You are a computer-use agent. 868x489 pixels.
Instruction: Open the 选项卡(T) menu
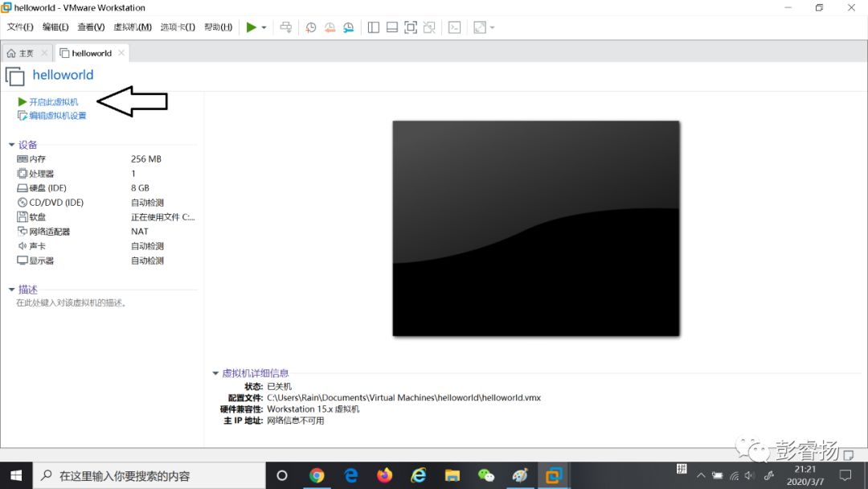(x=178, y=27)
